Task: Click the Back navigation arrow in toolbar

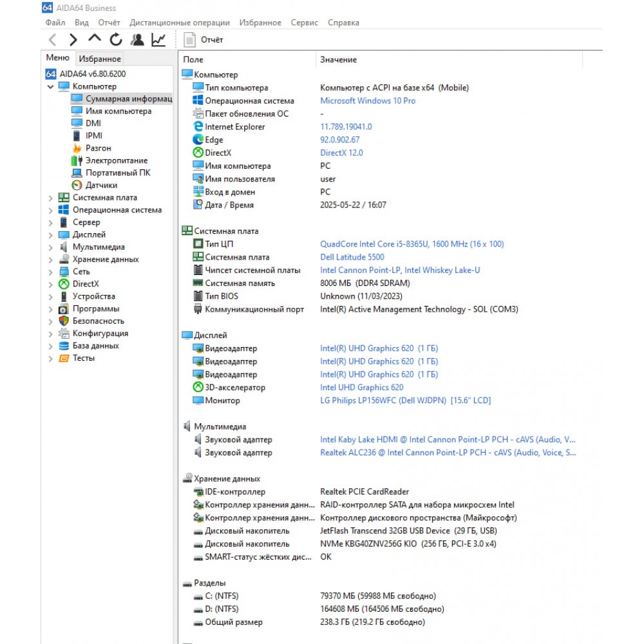Action: 53,40
